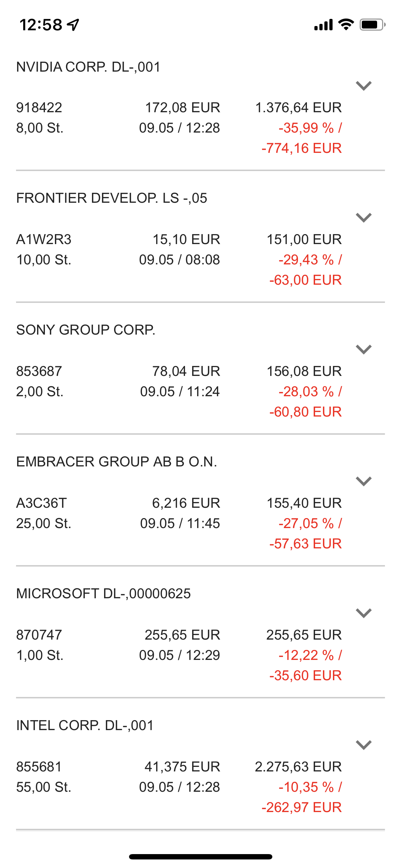Tap the battery indicator icon
The image size is (401, 868).
[372, 25]
